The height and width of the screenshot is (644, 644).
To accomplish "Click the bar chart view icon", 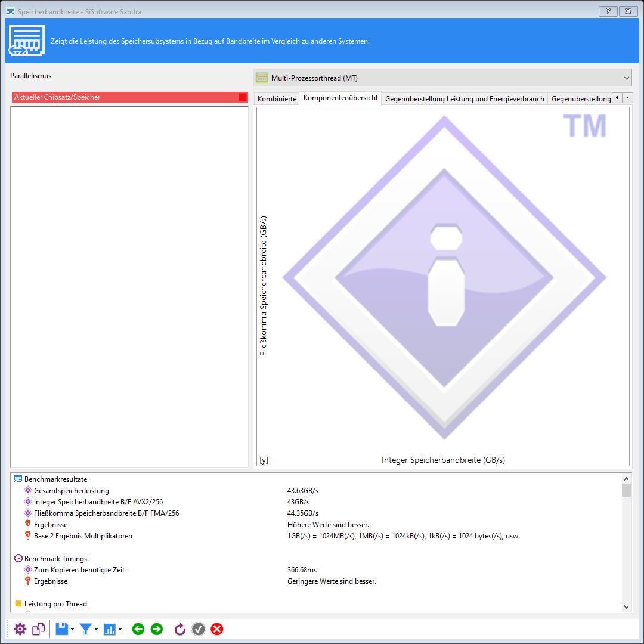I will pyautogui.click(x=109, y=629).
